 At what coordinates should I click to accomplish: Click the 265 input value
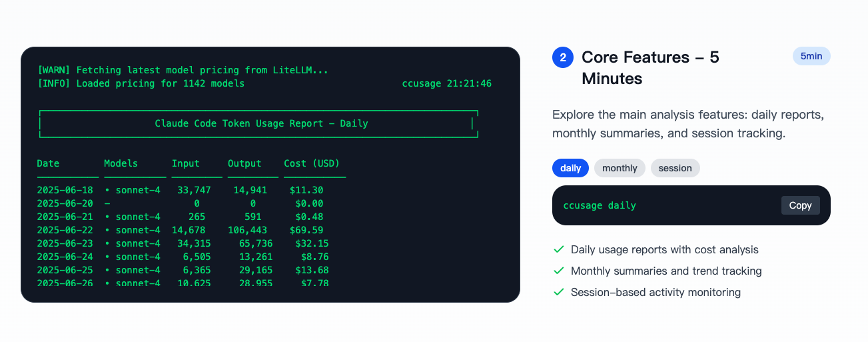click(197, 217)
